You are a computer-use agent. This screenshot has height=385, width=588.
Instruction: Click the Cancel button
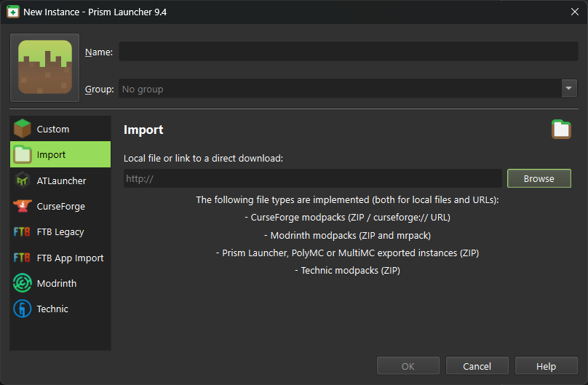[477, 366]
